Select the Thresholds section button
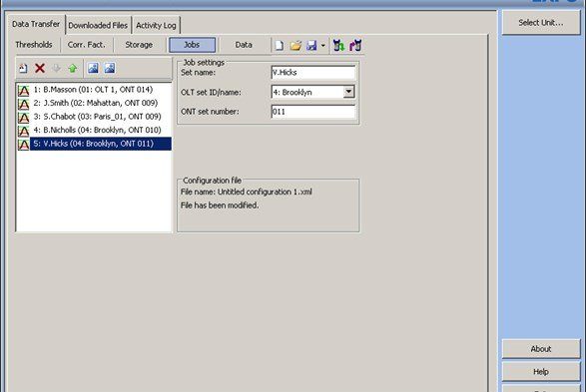This screenshot has width=586, height=392. pyautogui.click(x=34, y=45)
